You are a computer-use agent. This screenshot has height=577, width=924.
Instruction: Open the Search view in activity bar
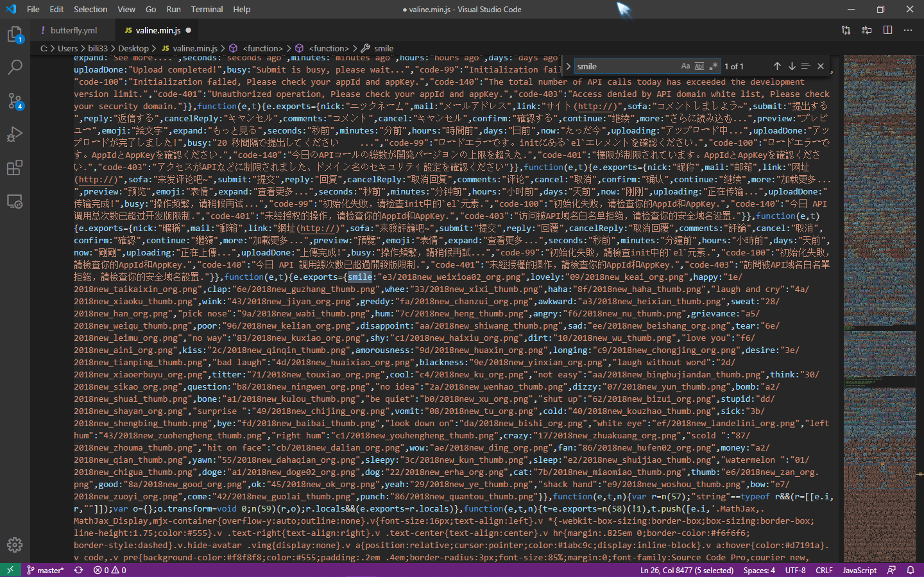[x=15, y=67]
